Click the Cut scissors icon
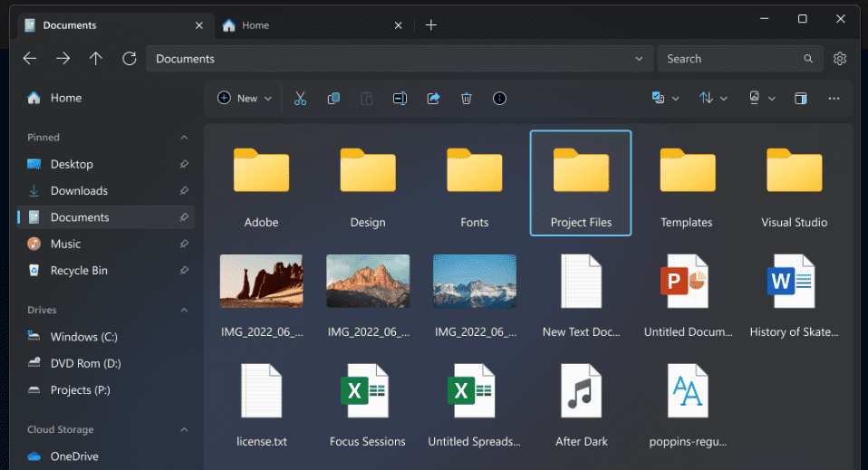 (300, 98)
